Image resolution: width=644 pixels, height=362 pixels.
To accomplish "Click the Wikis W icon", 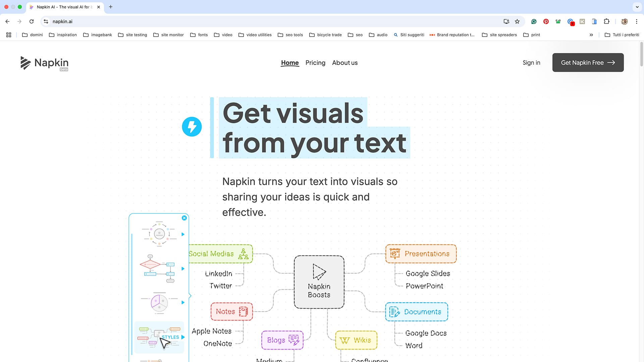I will (x=345, y=340).
